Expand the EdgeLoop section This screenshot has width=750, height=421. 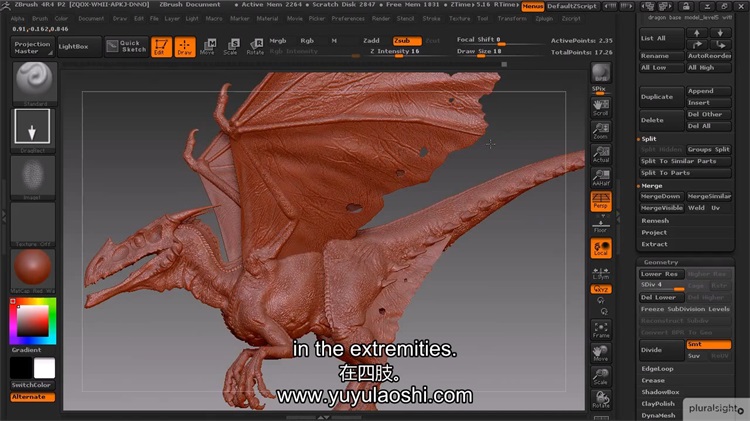click(658, 369)
